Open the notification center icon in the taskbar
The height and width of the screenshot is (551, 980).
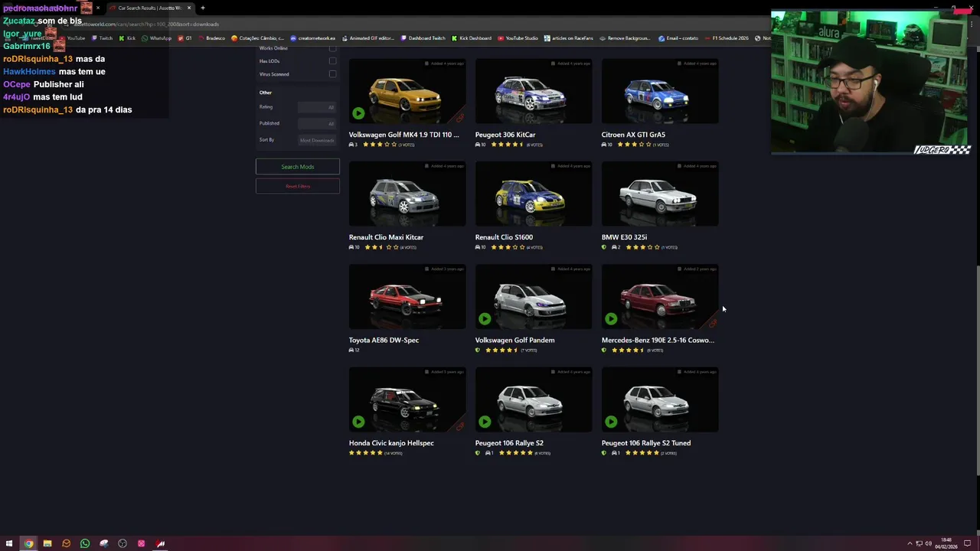967,543
